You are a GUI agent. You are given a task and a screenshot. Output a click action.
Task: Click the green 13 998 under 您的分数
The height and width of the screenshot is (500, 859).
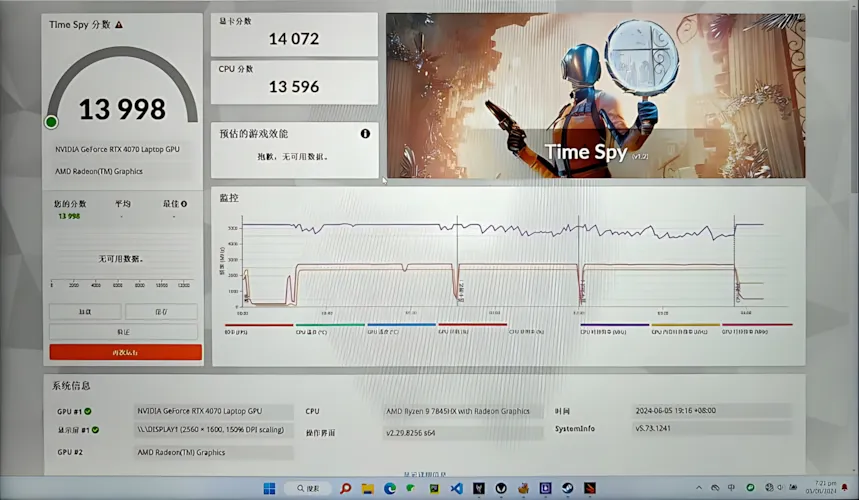[x=69, y=216]
